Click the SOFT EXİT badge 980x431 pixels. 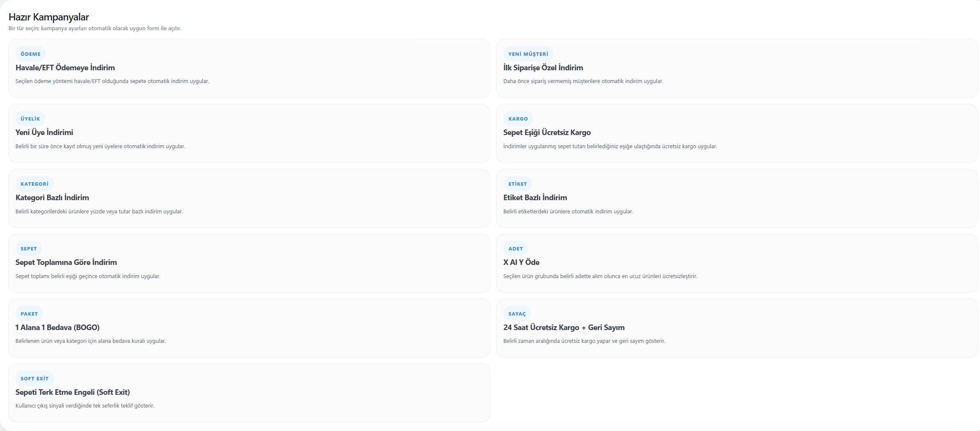click(34, 379)
